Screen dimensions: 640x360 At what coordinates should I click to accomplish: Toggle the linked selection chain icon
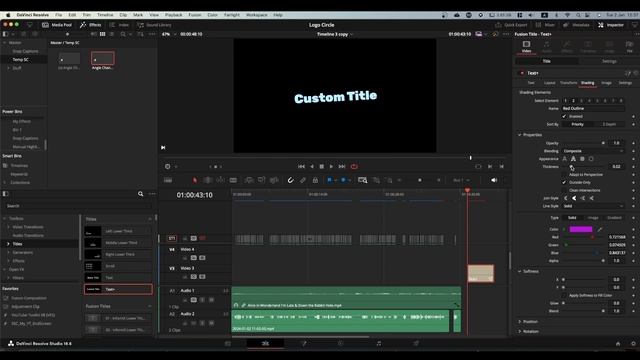coord(303,180)
